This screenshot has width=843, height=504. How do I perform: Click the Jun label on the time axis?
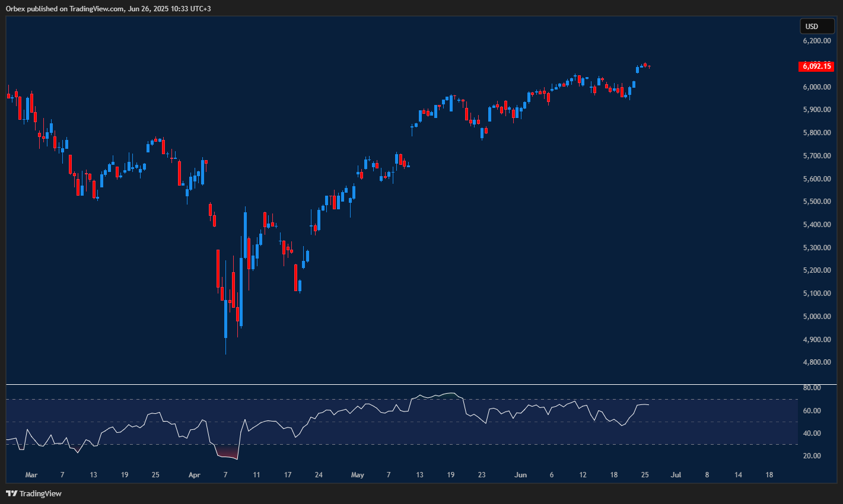pyautogui.click(x=521, y=474)
